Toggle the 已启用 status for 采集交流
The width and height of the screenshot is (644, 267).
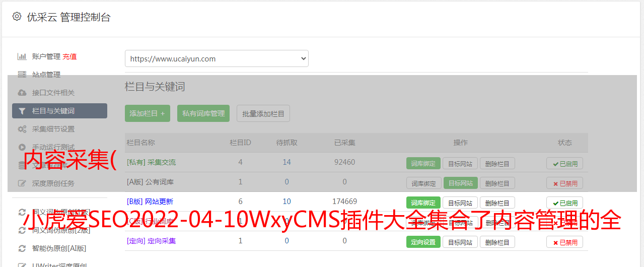point(565,163)
